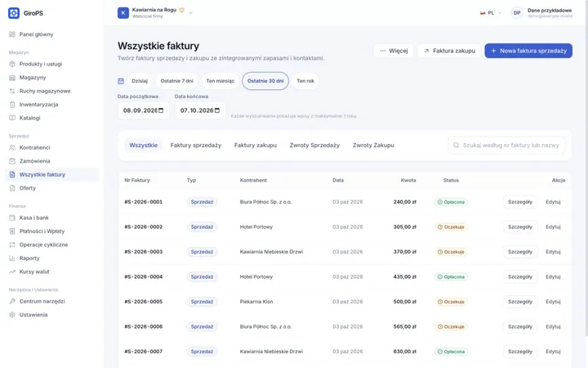This screenshot has width=588, height=368.
Task: Select the Ostatnie 7 dni filter
Action: pyautogui.click(x=176, y=81)
